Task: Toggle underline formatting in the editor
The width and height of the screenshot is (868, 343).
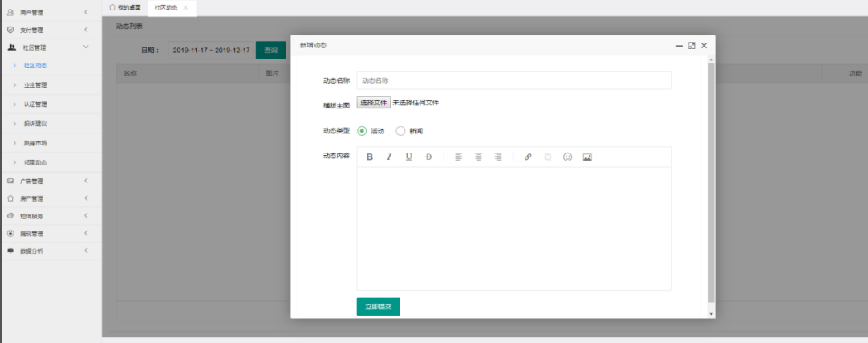Action: point(408,157)
